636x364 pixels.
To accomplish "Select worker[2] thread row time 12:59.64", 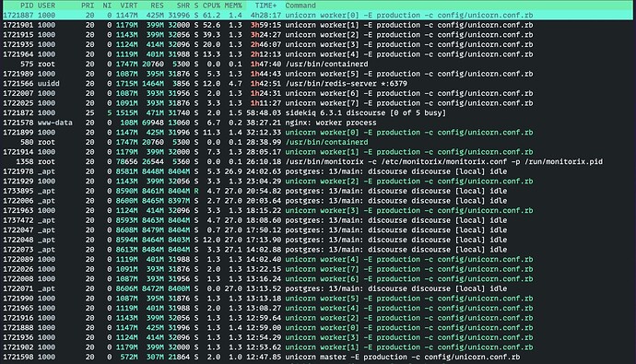I will pyautogui.click(x=318, y=318).
